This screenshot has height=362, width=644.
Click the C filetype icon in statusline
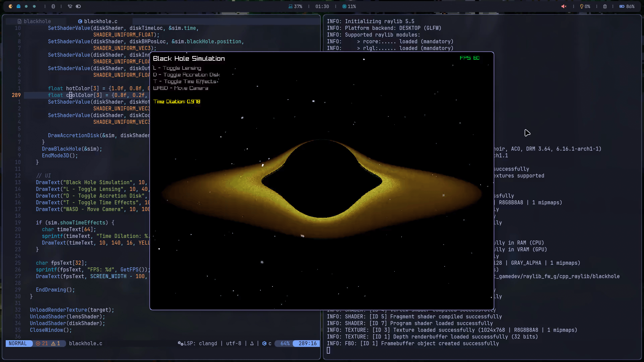(x=264, y=343)
